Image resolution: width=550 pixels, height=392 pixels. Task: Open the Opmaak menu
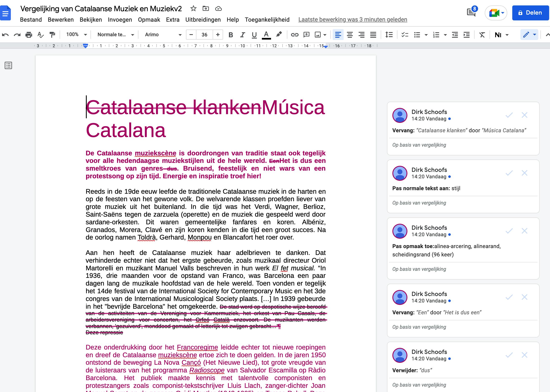click(149, 20)
